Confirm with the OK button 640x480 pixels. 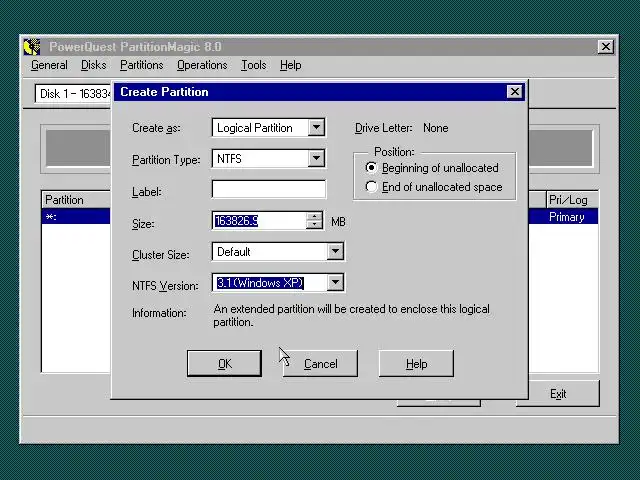[x=224, y=363]
